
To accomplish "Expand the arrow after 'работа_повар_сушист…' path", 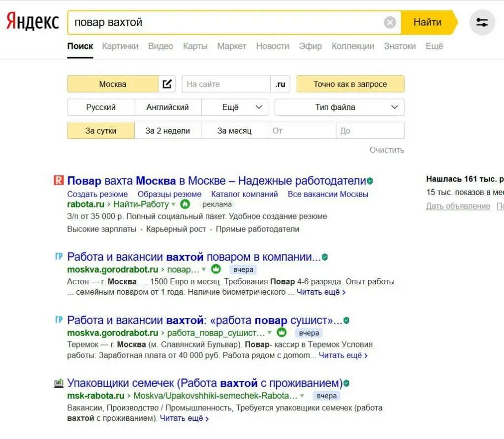I will 269,333.
